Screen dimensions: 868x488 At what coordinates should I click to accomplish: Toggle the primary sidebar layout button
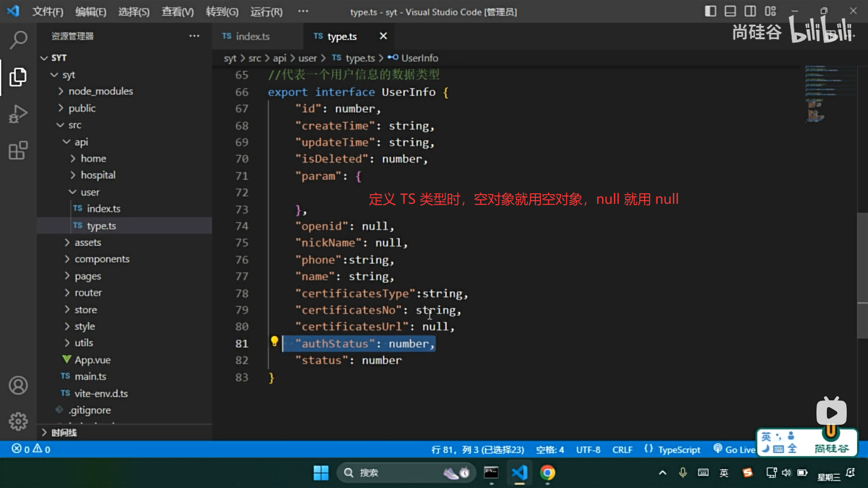pyautogui.click(x=710, y=11)
